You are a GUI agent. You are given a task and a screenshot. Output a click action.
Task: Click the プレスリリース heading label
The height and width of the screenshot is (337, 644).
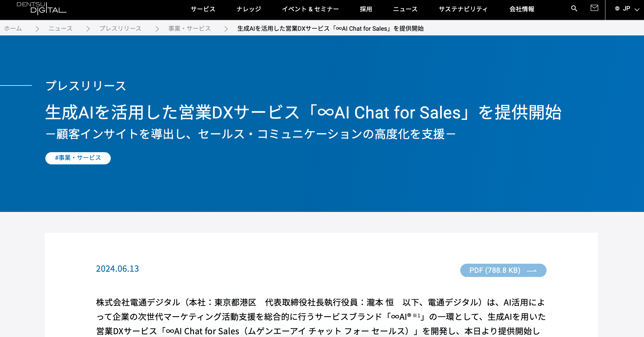click(86, 86)
